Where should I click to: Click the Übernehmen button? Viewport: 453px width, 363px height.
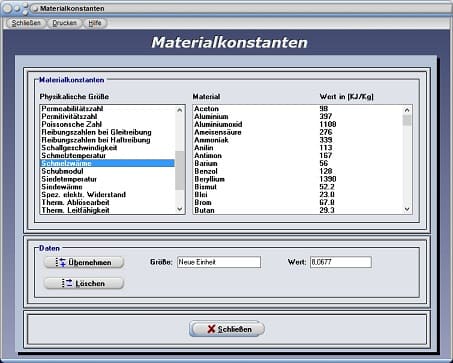click(84, 262)
